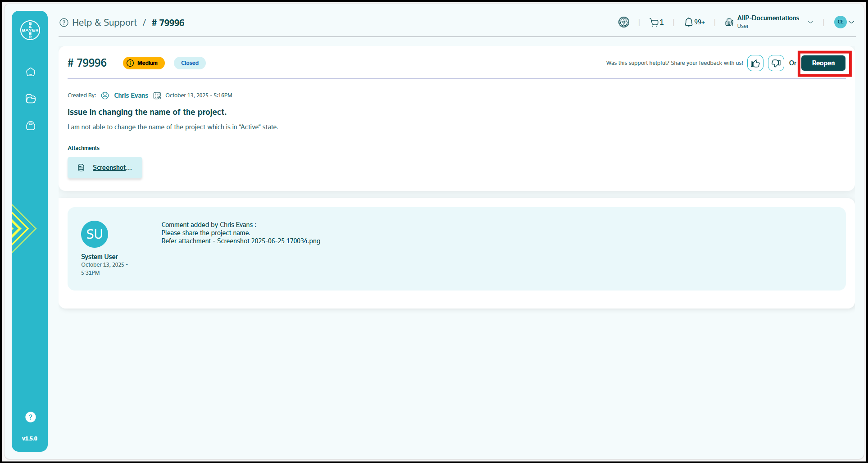
Task: Expand the AIIP-Documentations workspace dropdown
Action: click(x=811, y=22)
